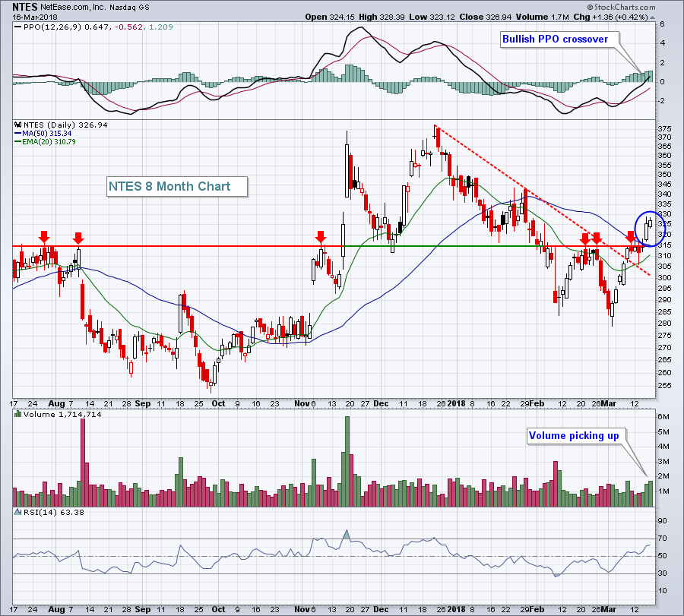Viewport: 684px width, 616px height.
Task: Click the red PPO signal value -0.562
Action: (128, 27)
